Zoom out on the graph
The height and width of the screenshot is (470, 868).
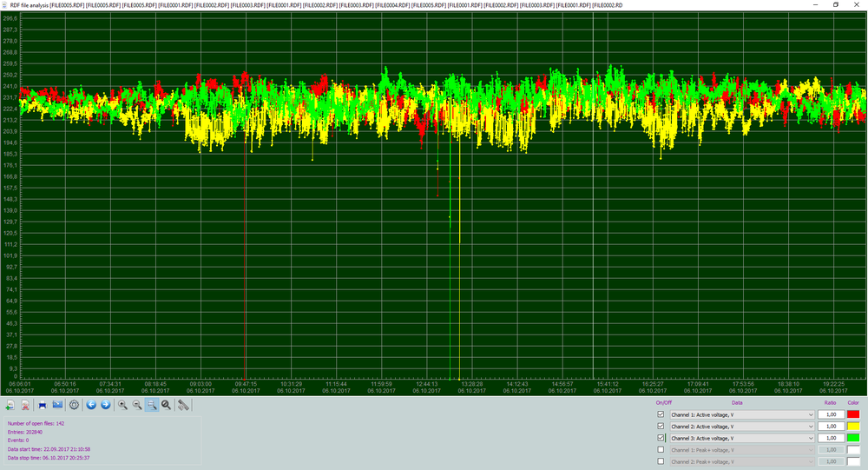tap(137, 405)
